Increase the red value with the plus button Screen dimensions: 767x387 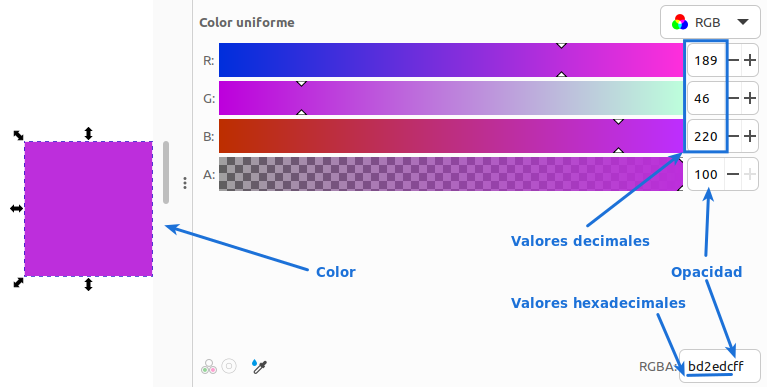(x=750, y=60)
